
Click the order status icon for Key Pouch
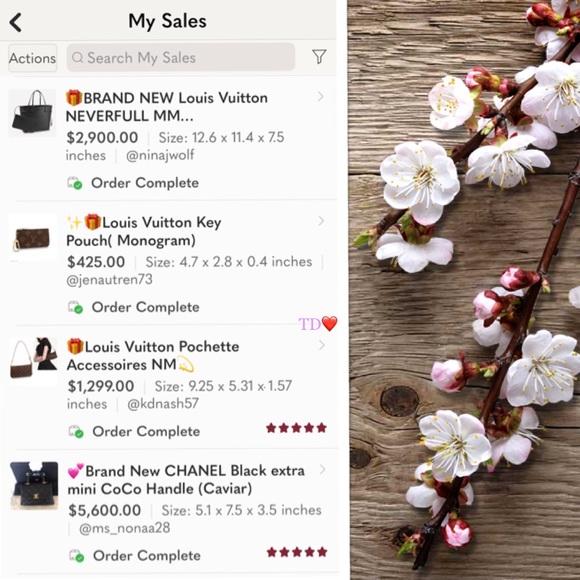[x=75, y=307]
